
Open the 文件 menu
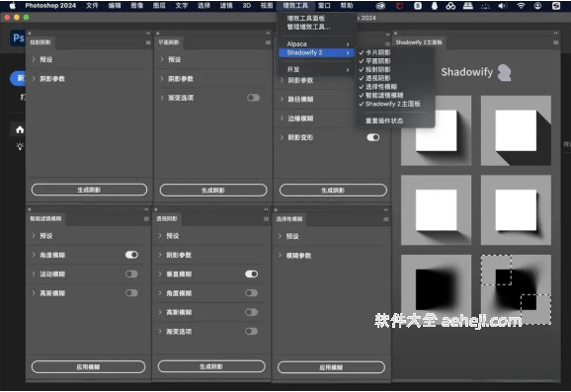click(x=92, y=6)
